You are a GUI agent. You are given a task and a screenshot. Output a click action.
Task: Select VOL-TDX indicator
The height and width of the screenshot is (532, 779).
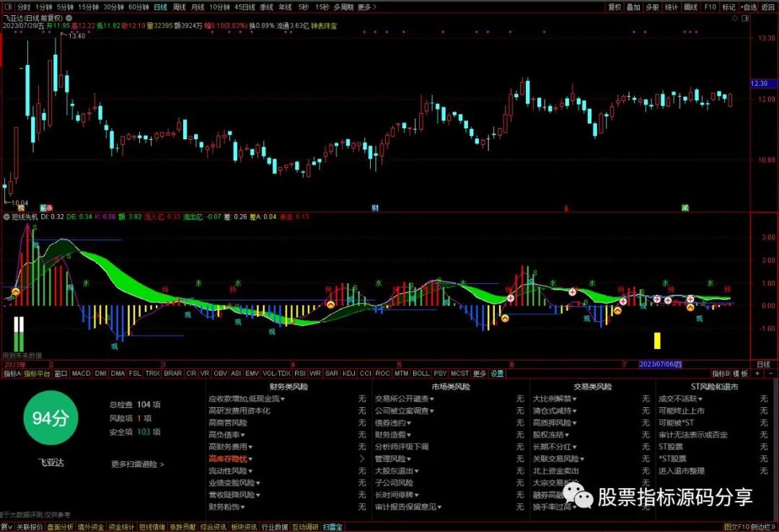coord(276,373)
